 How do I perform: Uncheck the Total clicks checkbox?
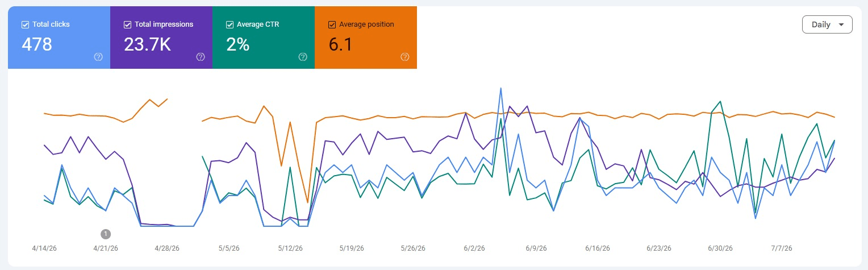tap(25, 24)
